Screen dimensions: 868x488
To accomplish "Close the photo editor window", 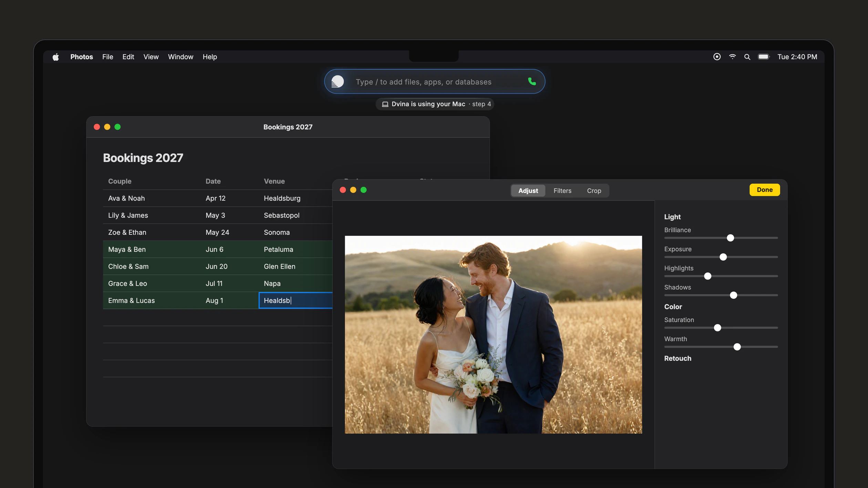I will pos(343,190).
